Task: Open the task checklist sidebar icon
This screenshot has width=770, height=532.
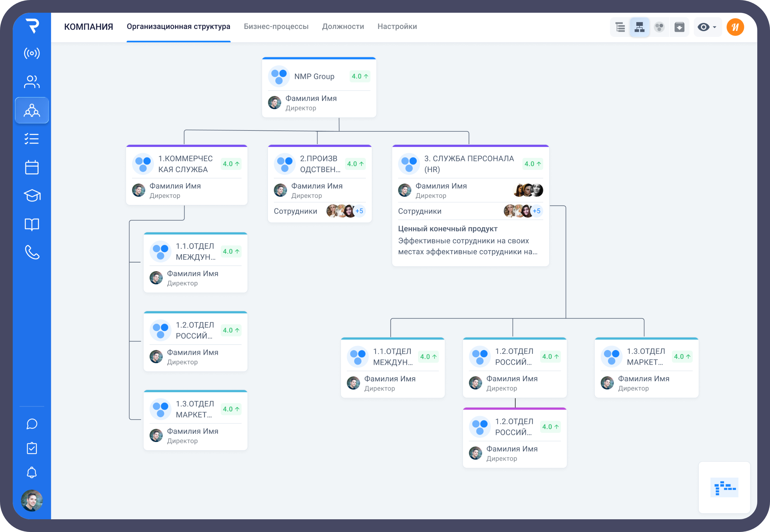Action: point(32,139)
